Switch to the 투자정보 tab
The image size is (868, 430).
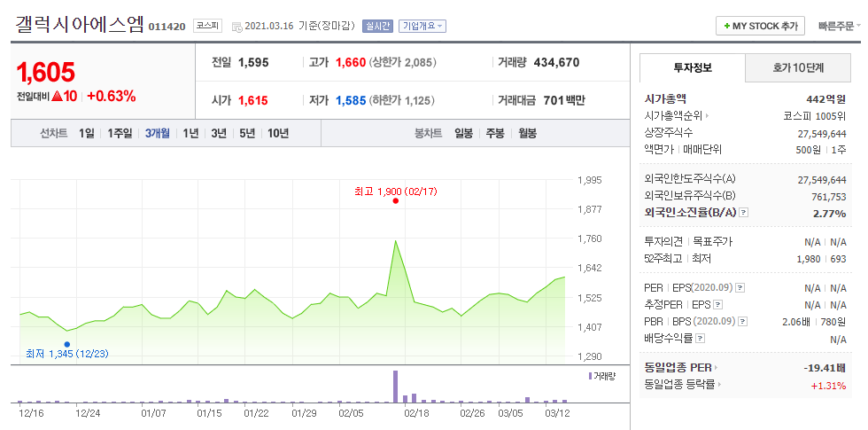[x=693, y=67]
